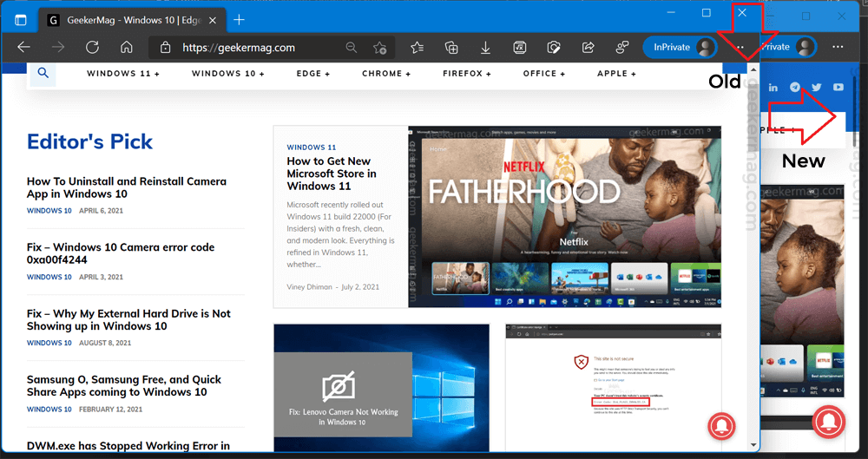The height and width of the screenshot is (459, 868).
Task: Open the Favorites list
Action: pyautogui.click(x=418, y=48)
